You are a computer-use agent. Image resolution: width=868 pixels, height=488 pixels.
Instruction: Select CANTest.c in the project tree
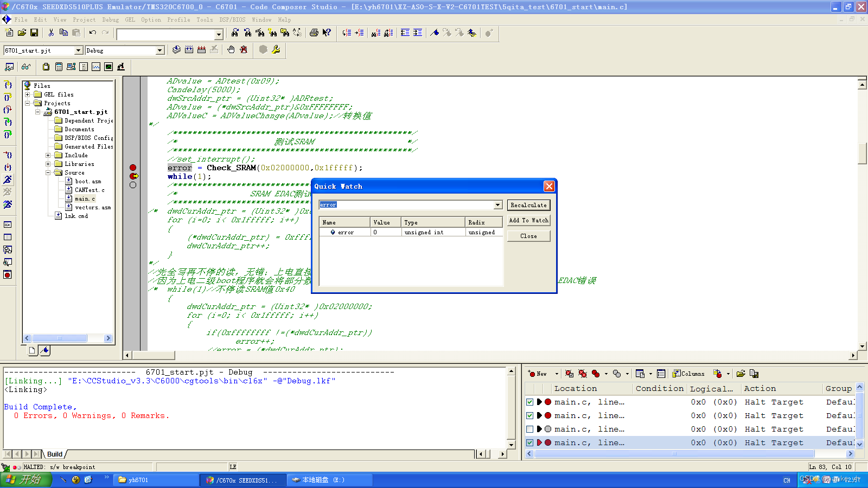click(x=90, y=190)
